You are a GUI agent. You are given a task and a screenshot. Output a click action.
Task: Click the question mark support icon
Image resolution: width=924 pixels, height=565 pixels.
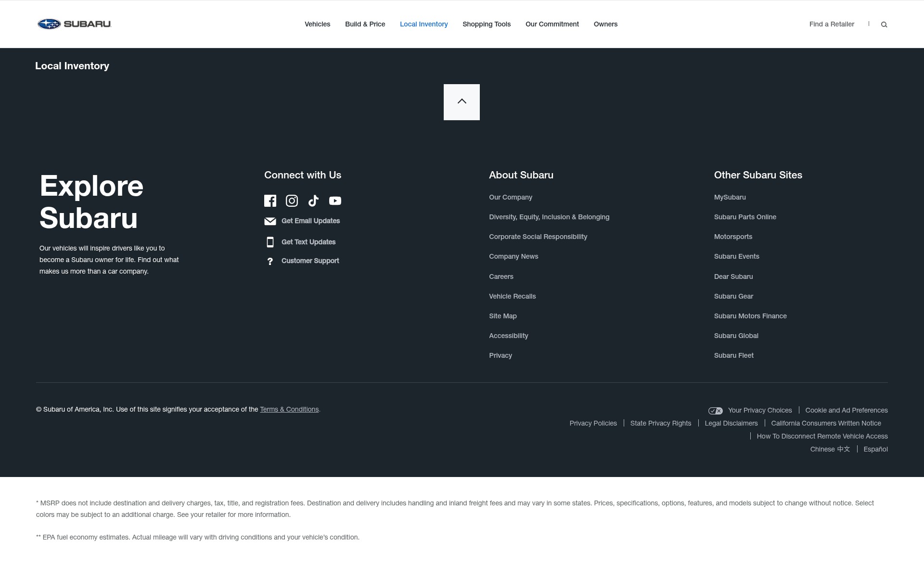pyautogui.click(x=270, y=261)
